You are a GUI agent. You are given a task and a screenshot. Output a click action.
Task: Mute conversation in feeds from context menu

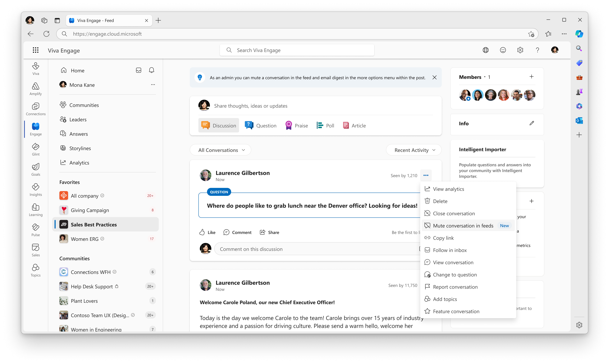463,225
